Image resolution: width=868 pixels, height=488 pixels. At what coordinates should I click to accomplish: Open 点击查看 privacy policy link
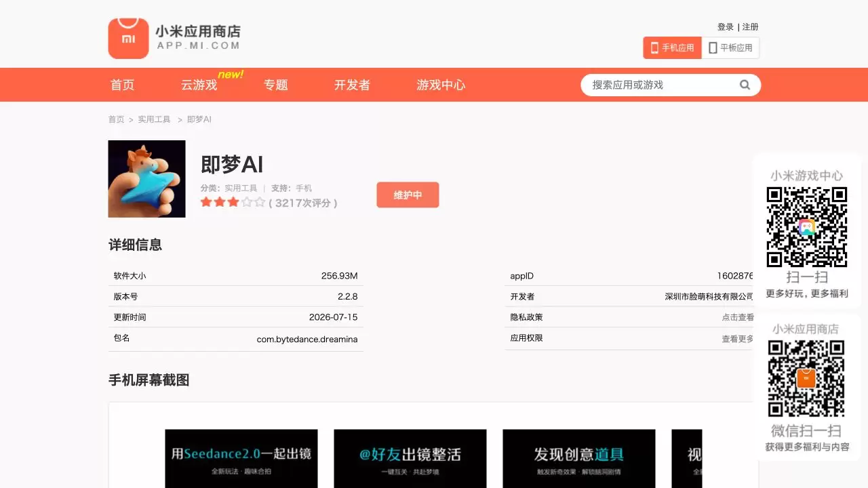point(738,317)
